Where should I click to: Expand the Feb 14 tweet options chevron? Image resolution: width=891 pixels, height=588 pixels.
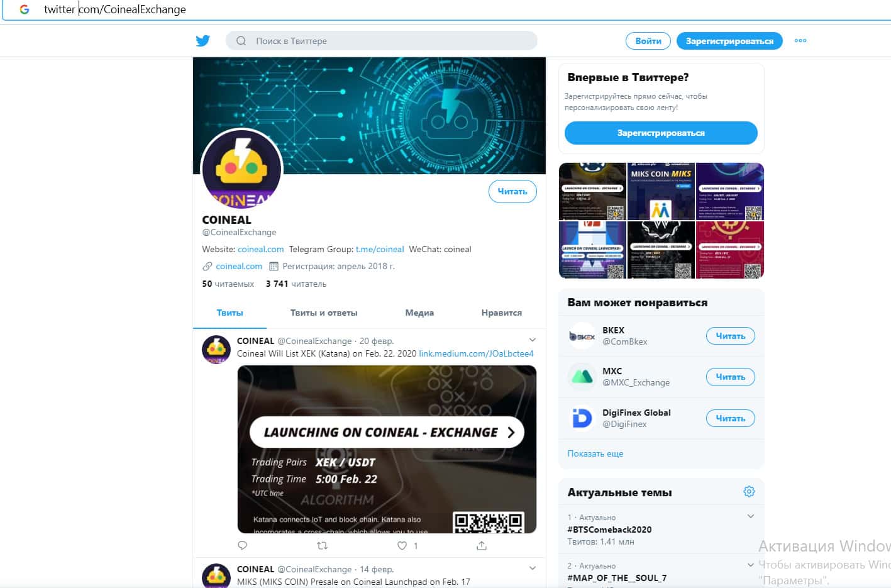[533, 569]
